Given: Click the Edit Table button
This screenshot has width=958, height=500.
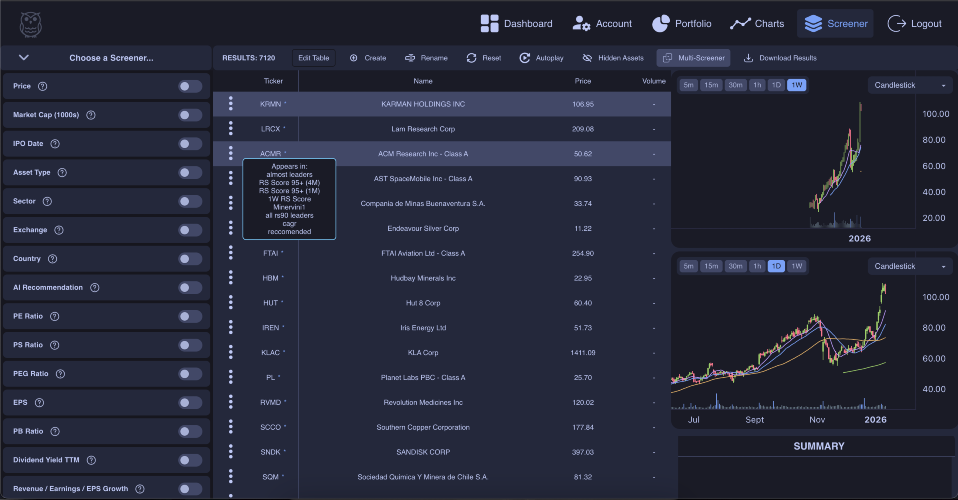Looking at the screenshot, I should point(314,58).
